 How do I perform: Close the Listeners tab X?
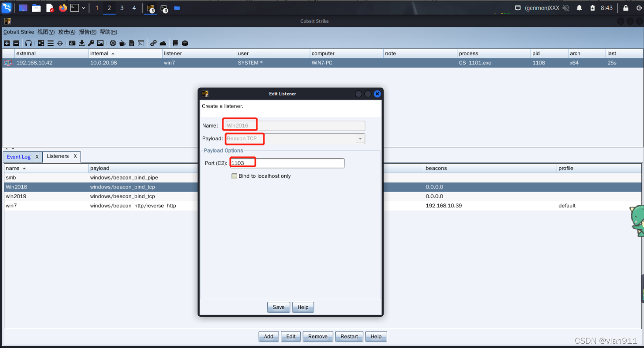(75, 156)
